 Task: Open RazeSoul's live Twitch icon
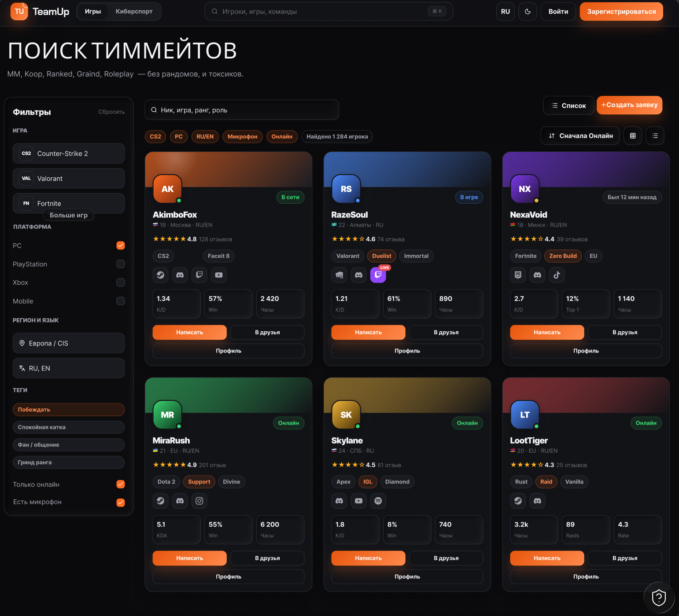pyautogui.click(x=378, y=275)
